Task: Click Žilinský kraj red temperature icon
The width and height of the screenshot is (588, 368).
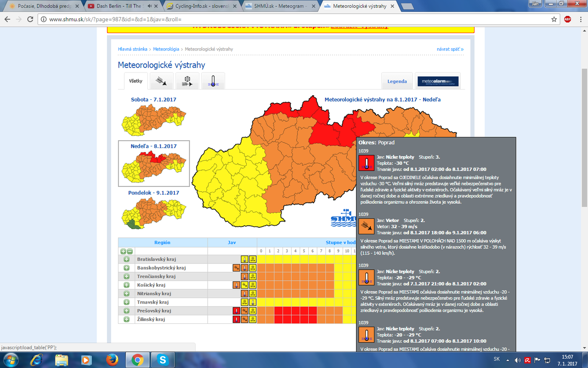Action: coord(236,319)
